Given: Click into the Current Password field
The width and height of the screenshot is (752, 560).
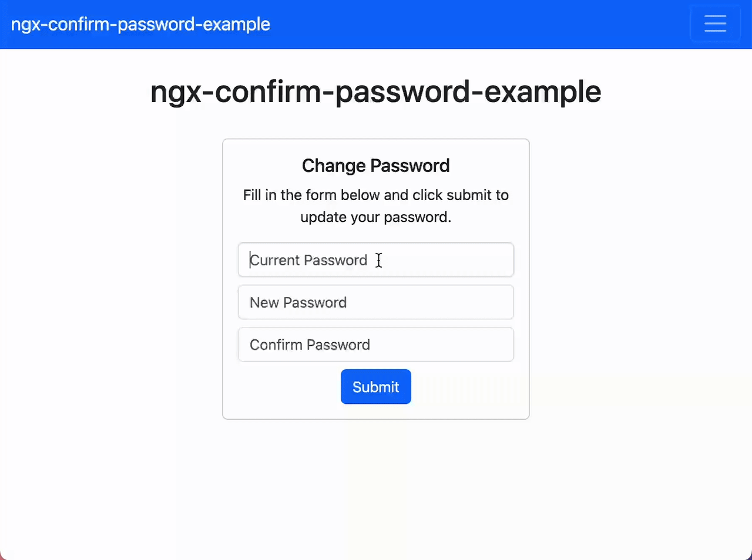Looking at the screenshot, I should (375, 260).
